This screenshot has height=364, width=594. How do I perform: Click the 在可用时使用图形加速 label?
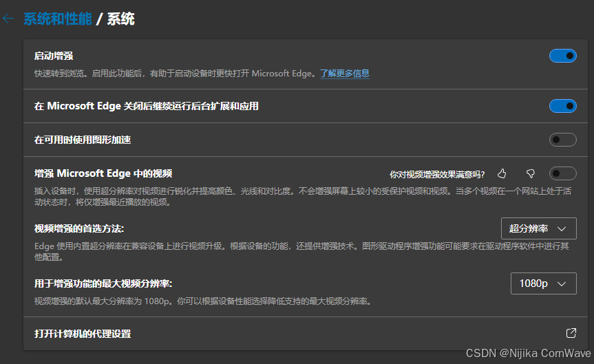point(83,140)
